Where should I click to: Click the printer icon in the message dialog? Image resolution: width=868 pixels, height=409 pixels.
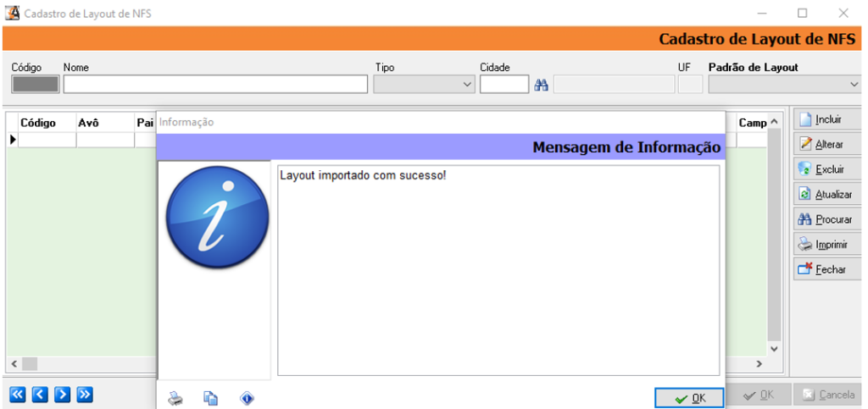coord(175,397)
